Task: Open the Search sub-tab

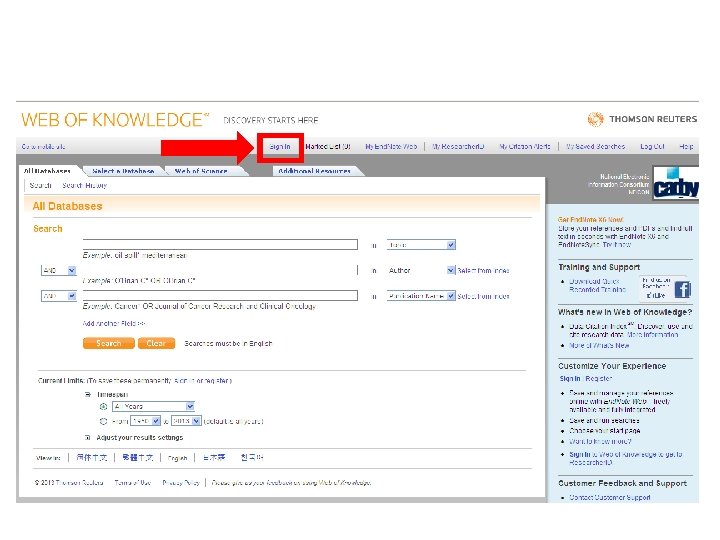Action: click(40, 186)
